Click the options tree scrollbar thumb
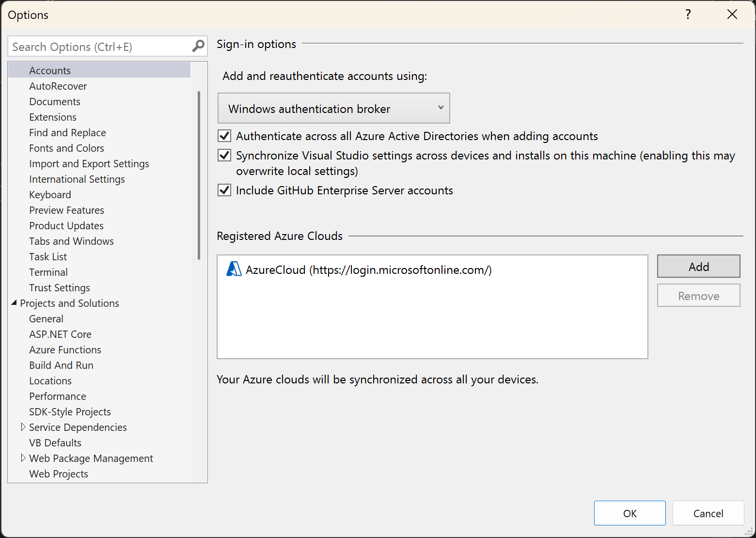Image resolution: width=756 pixels, height=538 pixels. click(199, 175)
